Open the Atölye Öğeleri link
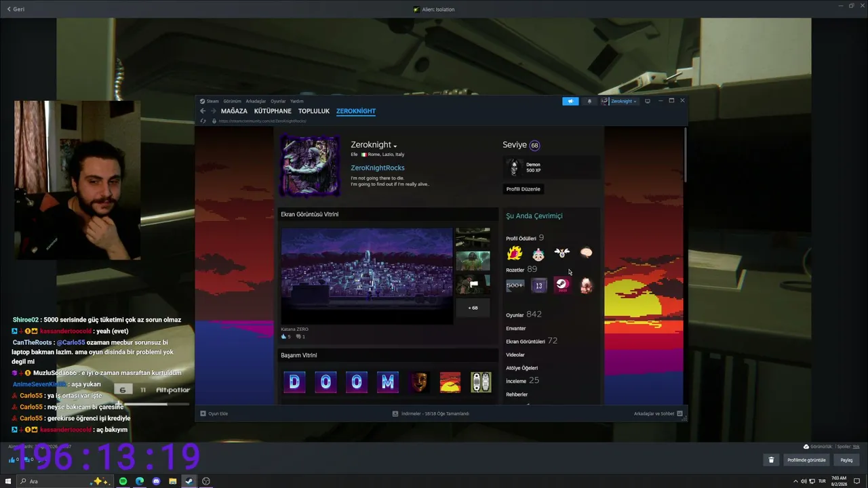Image resolution: width=868 pixels, height=488 pixels. click(522, 368)
